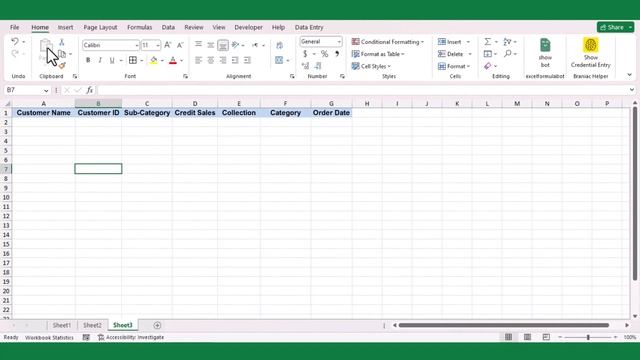This screenshot has height=360, width=640.
Task: Apply accounting dollar format
Action: coord(305,53)
